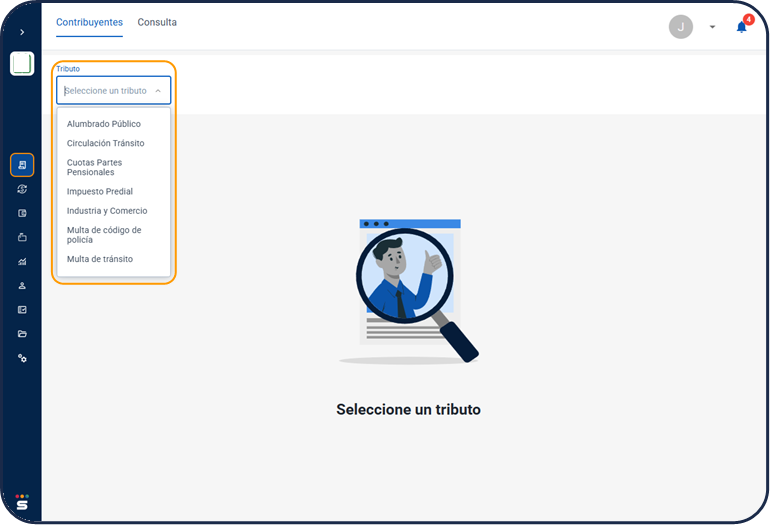Screen dimensions: 770x526
Task: Select the Contribuyentes tab
Action: point(89,22)
